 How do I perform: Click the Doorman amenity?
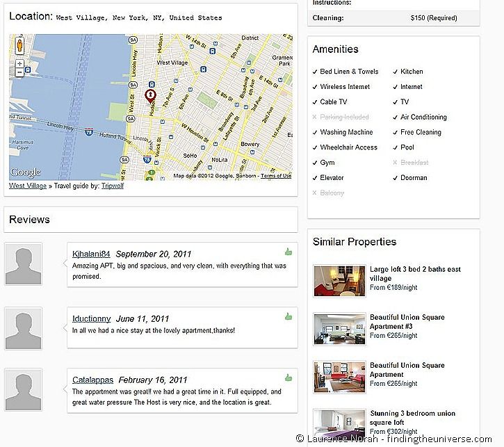tap(414, 178)
